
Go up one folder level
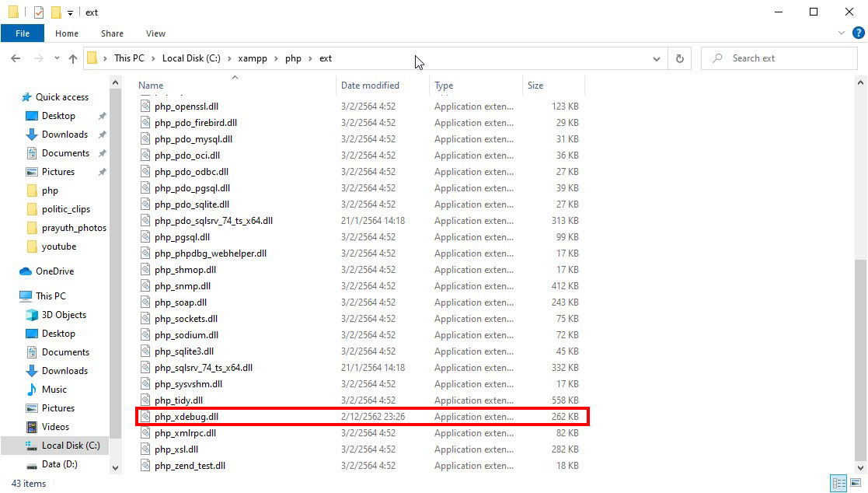[x=72, y=58]
